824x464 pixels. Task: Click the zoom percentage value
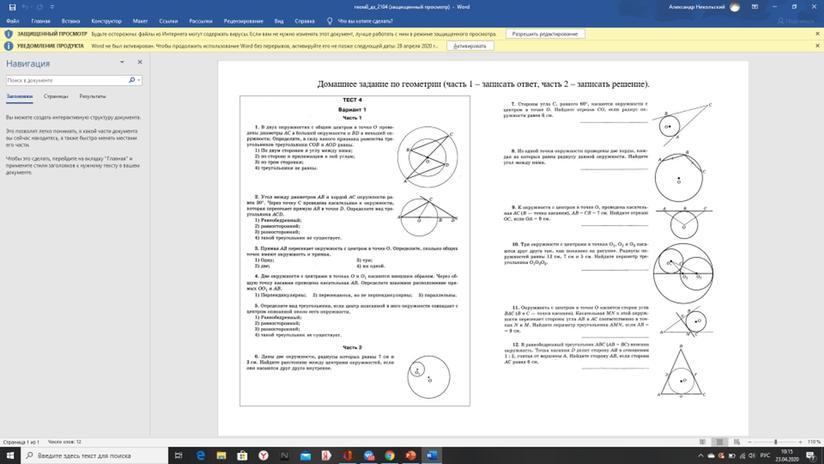point(813,442)
